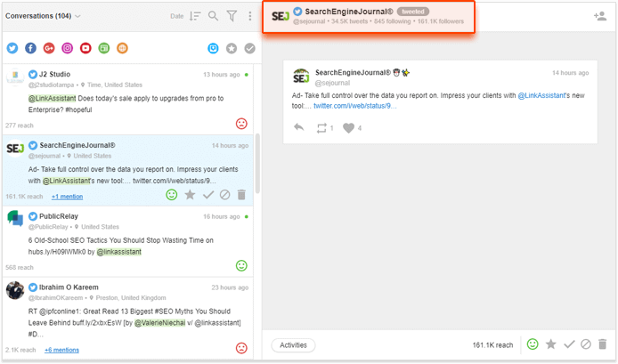Filter mentions by Twitter source
Image resolution: width=618 pixels, height=364 pixels.
(12, 48)
